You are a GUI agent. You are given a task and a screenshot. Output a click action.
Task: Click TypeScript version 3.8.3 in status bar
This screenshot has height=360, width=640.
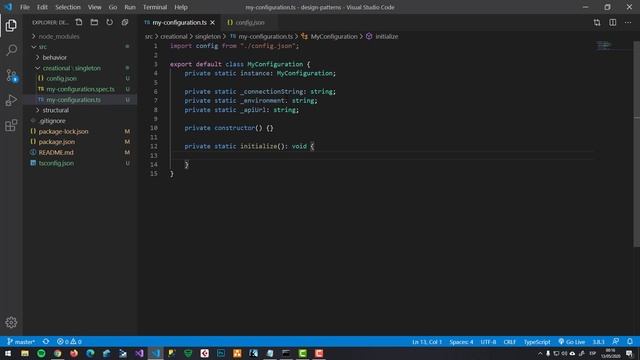coord(598,342)
